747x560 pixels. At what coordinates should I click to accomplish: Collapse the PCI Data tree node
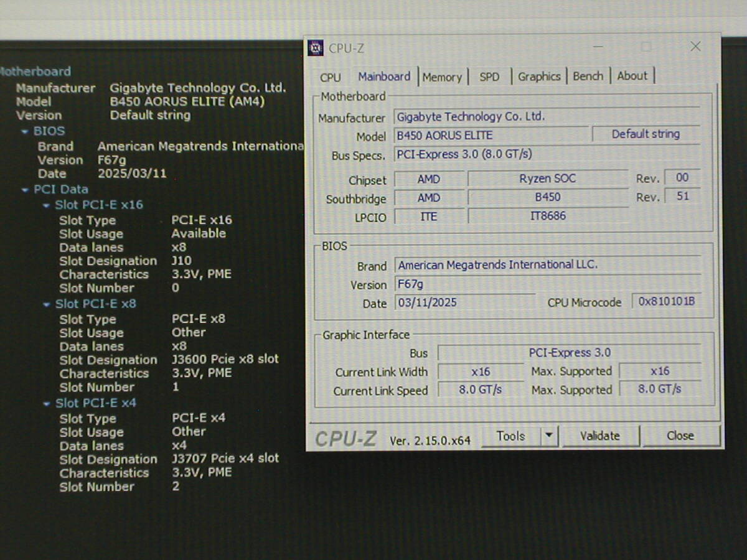(x=25, y=190)
